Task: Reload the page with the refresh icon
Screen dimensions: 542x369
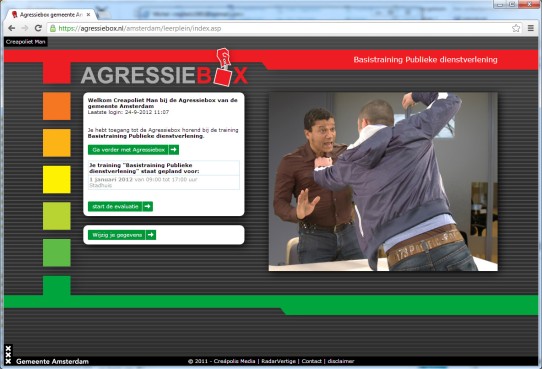Action: pyautogui.click(x=38, y=28)
